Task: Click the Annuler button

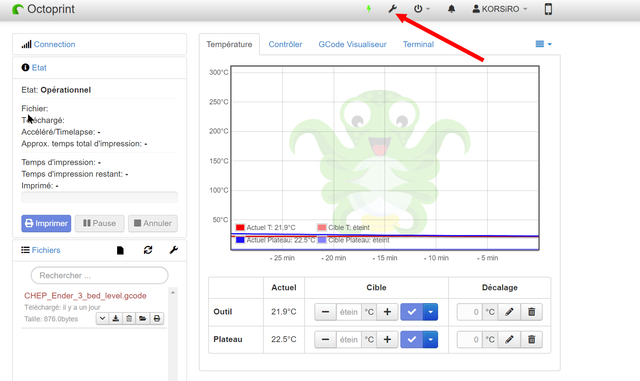Action: (x=153, y=223)
